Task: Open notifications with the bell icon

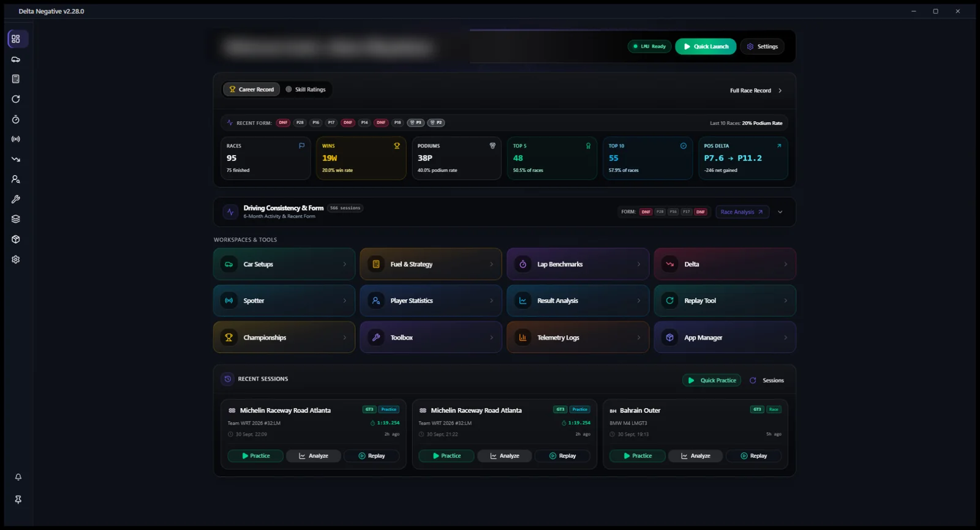Action: pos(18,477)
